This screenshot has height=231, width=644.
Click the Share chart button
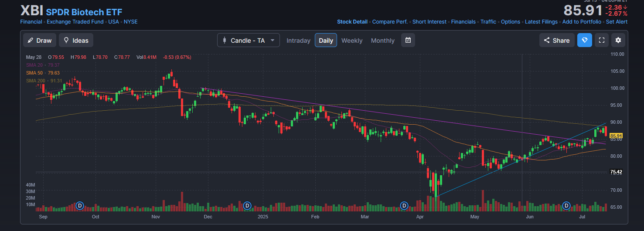click(x=556, y=41)
